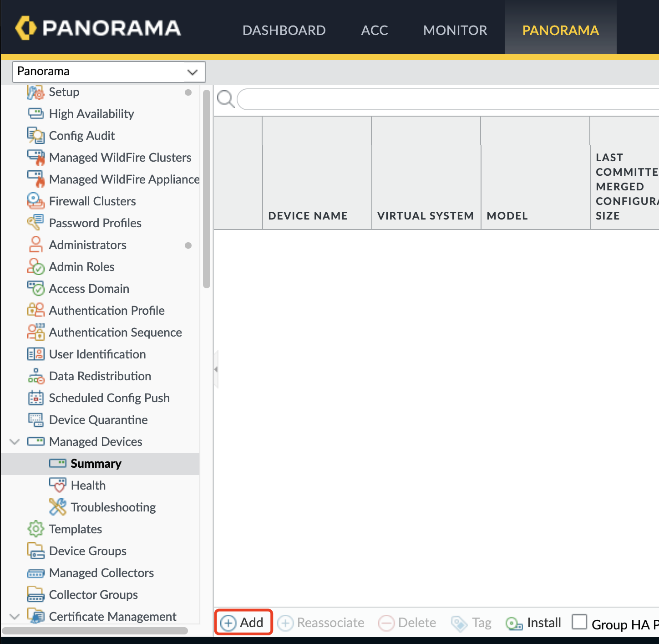The height and width of the screenshot is (644, 659).
Task: Click the Data Redistribution label
Action: 100,376
